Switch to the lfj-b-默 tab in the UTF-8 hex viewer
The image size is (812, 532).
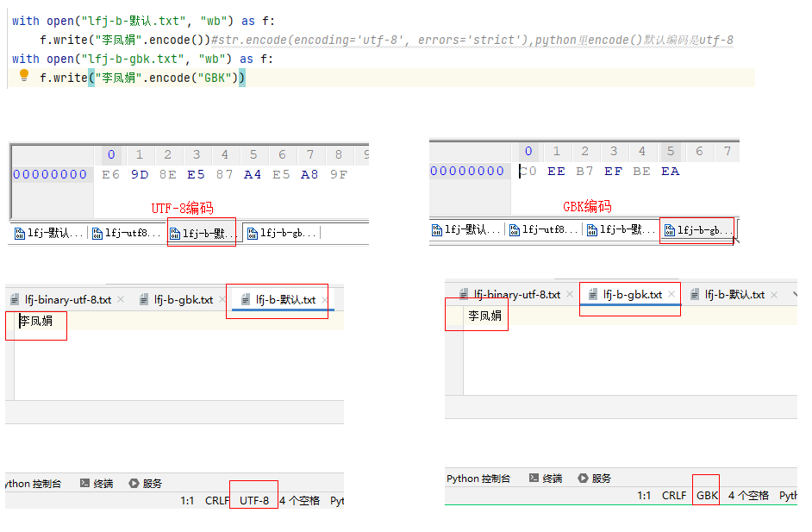pos(202,234)
